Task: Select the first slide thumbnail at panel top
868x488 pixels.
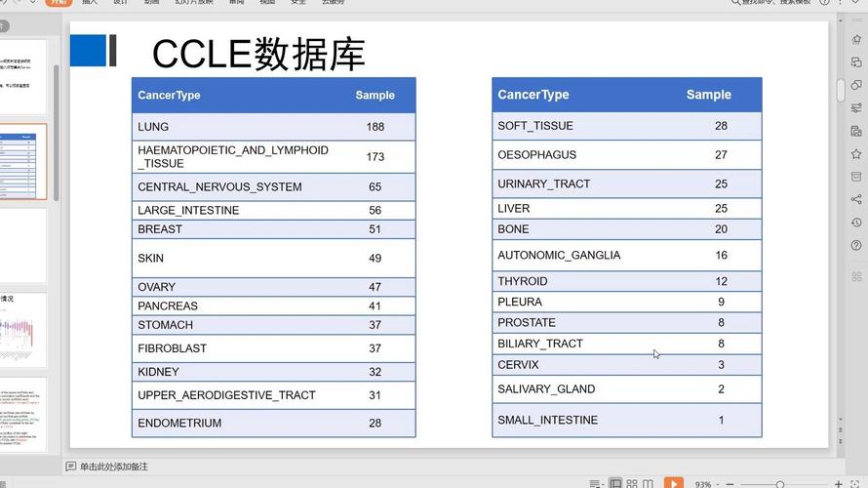Action: (22, 76)
